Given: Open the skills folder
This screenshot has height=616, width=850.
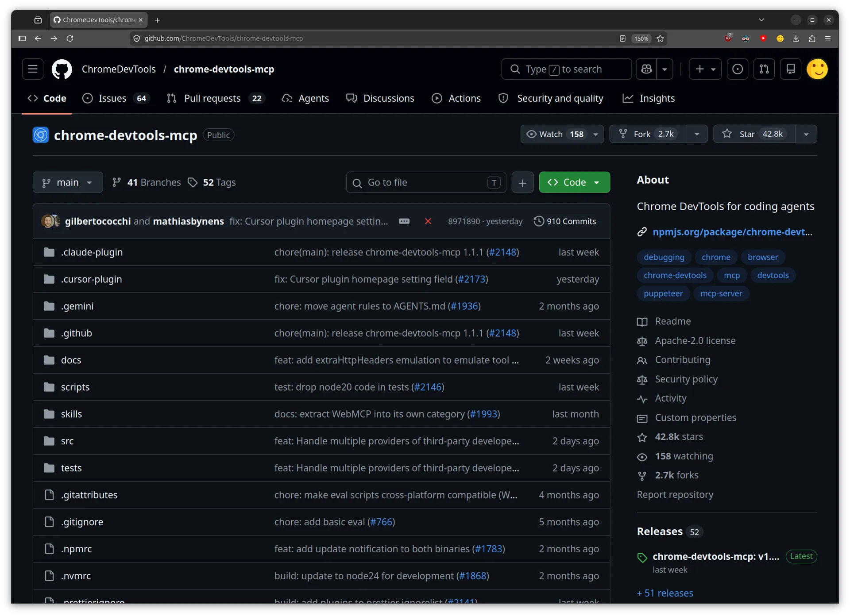Looking at the screenshot, I should click(71, 414).
